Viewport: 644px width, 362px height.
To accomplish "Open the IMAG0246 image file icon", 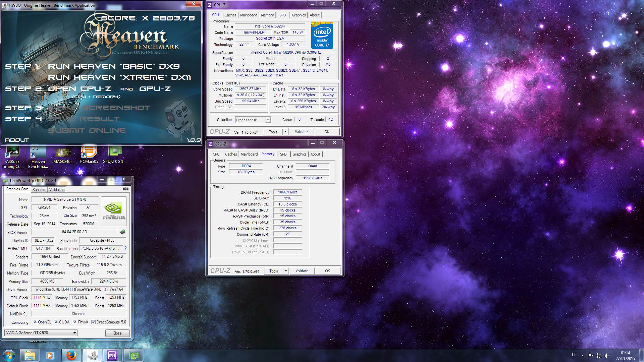I will [x=63, y=156].
